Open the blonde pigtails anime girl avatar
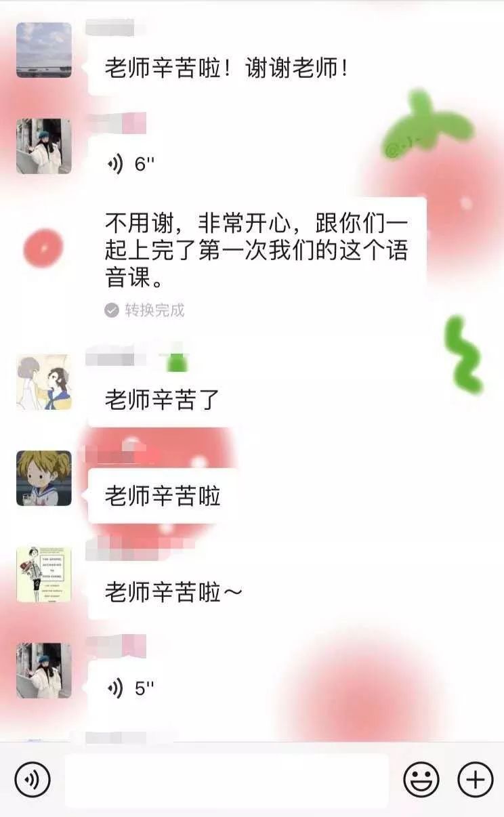This screenshot has height=817, width=504. pos(44,478)
